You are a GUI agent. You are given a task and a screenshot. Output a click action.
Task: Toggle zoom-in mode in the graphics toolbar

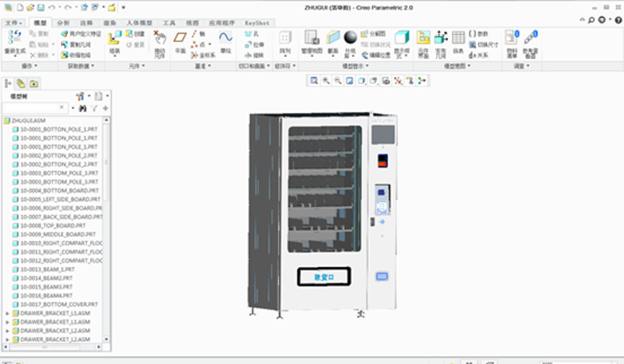coord(327,81)
